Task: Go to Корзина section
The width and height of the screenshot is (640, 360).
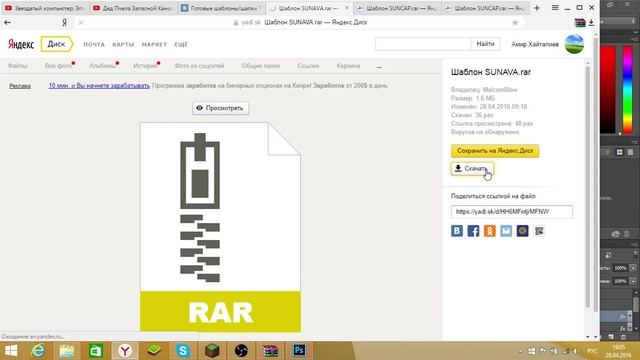Action: click(348, 66)
